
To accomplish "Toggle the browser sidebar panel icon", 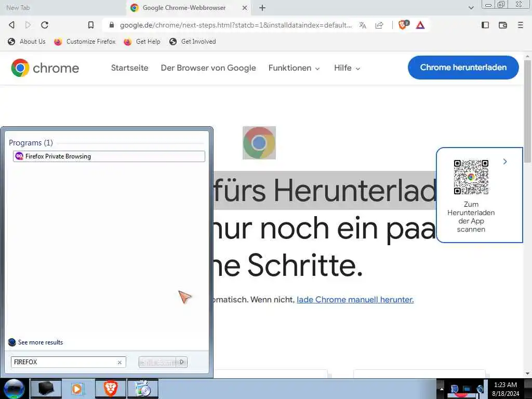I will pos(485,25).
